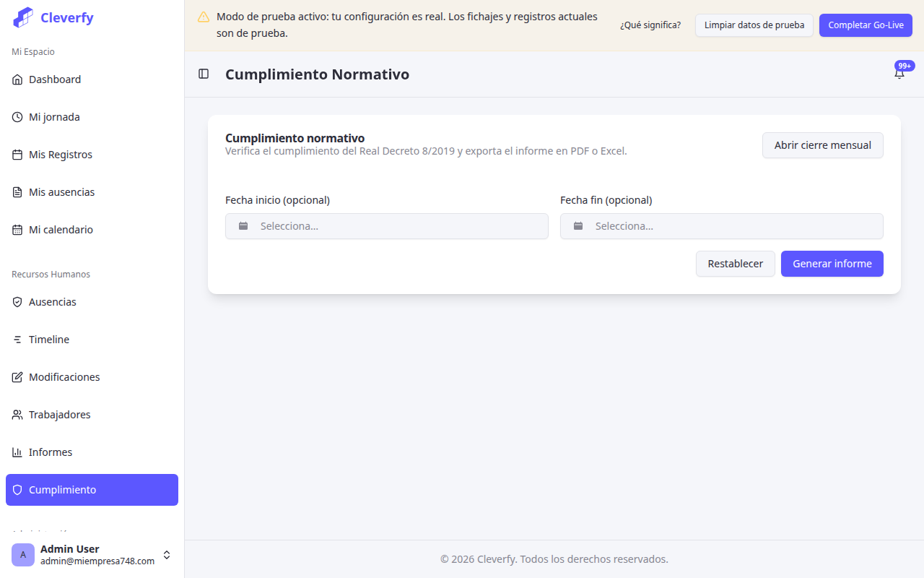The height and width of the screenshot is (578, 924).
Task: Click the Trabajadores people icon
Action: click(17, 414)
